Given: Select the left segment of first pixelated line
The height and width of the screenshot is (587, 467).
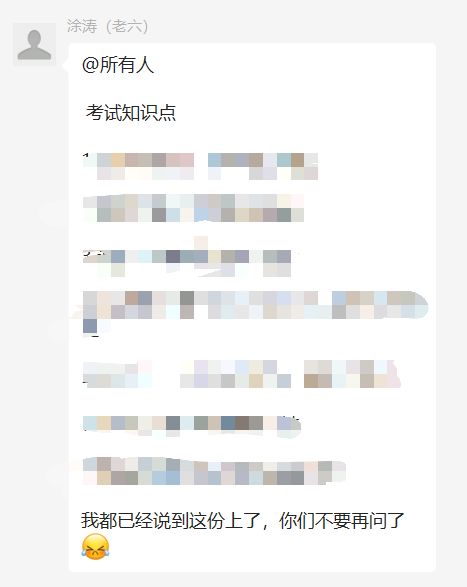Looking at the screenshot, I should [x=138, y=166].
